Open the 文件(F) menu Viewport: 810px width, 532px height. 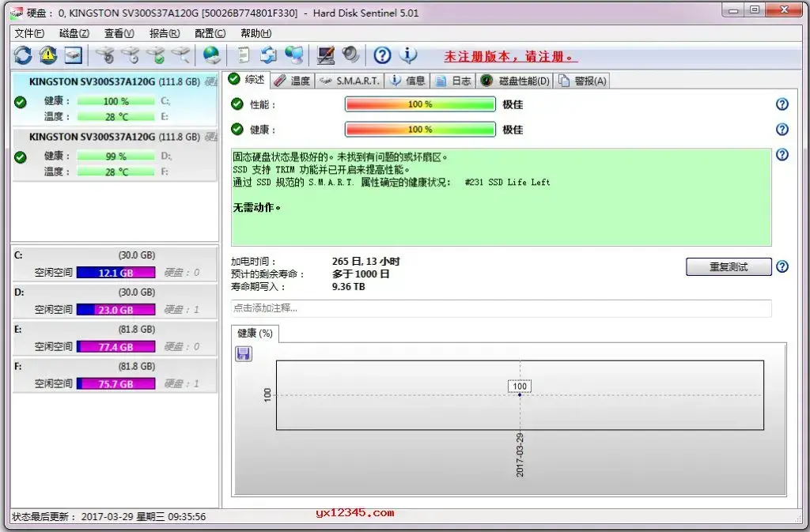click(x=29, y=33)
